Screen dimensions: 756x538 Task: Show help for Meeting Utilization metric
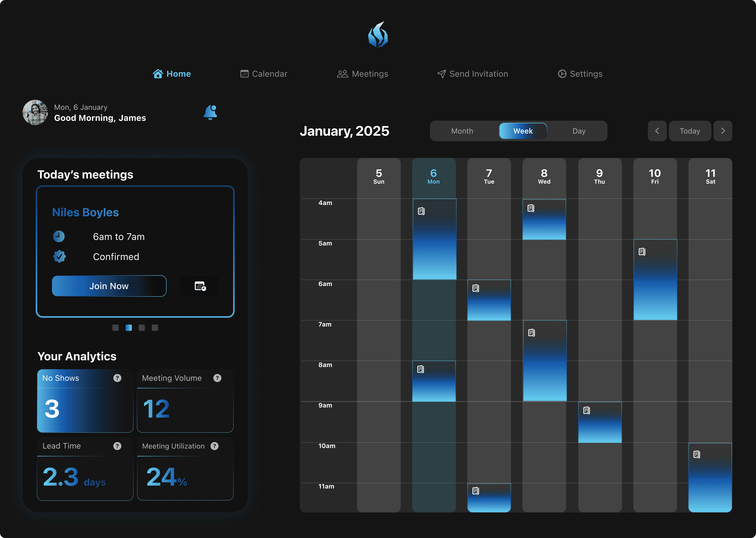[x=214, y=446]
